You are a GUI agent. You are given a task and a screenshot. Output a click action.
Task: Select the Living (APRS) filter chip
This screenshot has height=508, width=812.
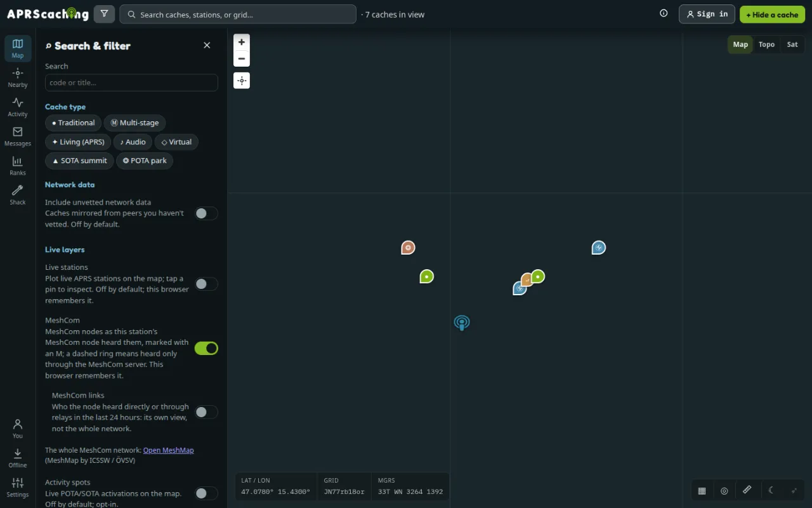click(78, 142)
